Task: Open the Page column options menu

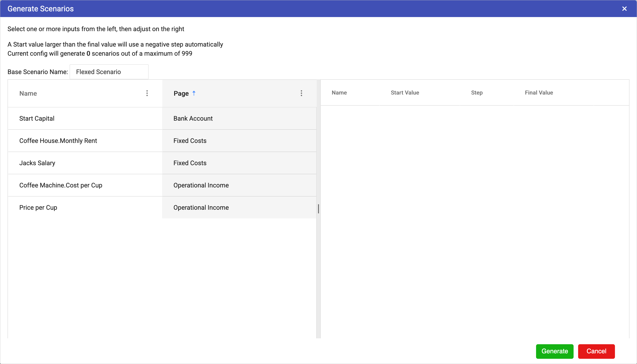Action: 301,93
